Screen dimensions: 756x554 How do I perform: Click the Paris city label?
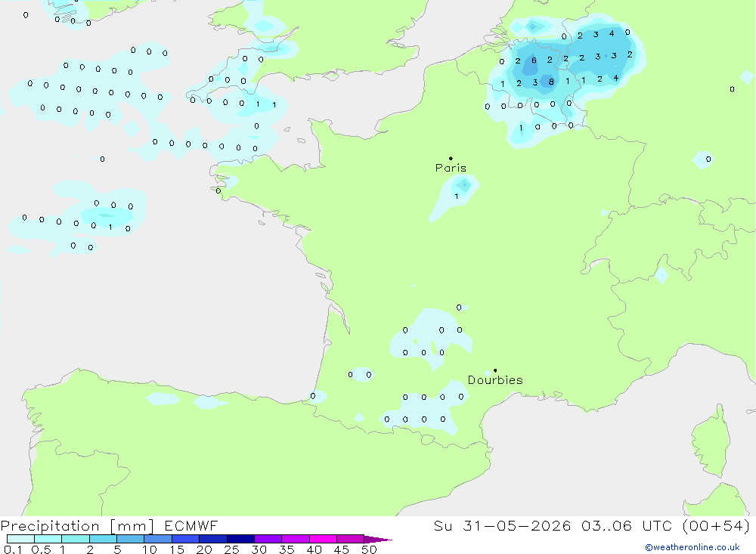point(451,168)
